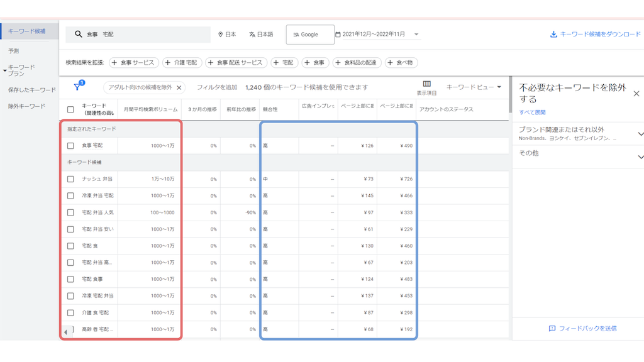Add 介護 宅配 suggestion chip

click(182, 62)
